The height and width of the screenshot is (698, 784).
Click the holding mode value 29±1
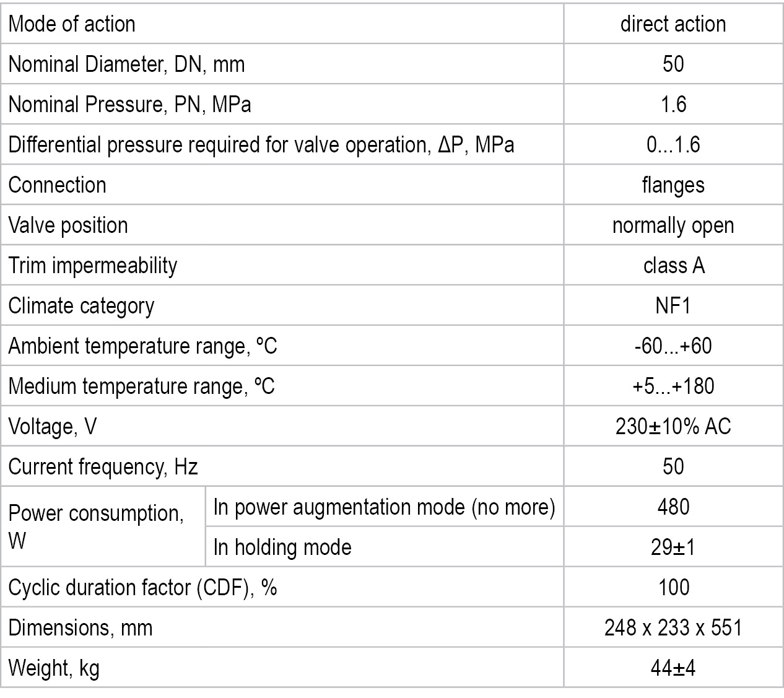[673, 547]
